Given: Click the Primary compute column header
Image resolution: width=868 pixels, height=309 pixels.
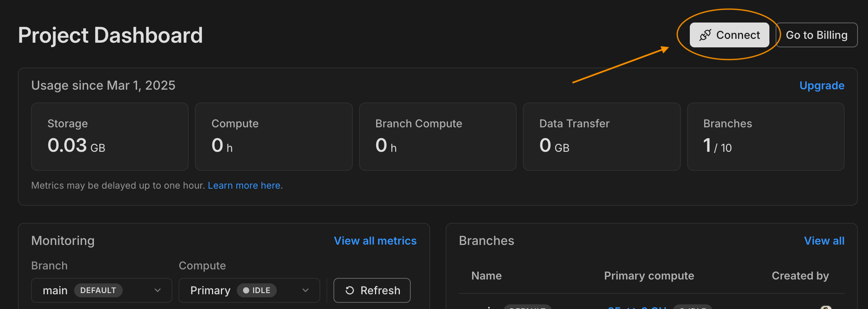Looking at the screenshot, I should (x=649, y=276).
